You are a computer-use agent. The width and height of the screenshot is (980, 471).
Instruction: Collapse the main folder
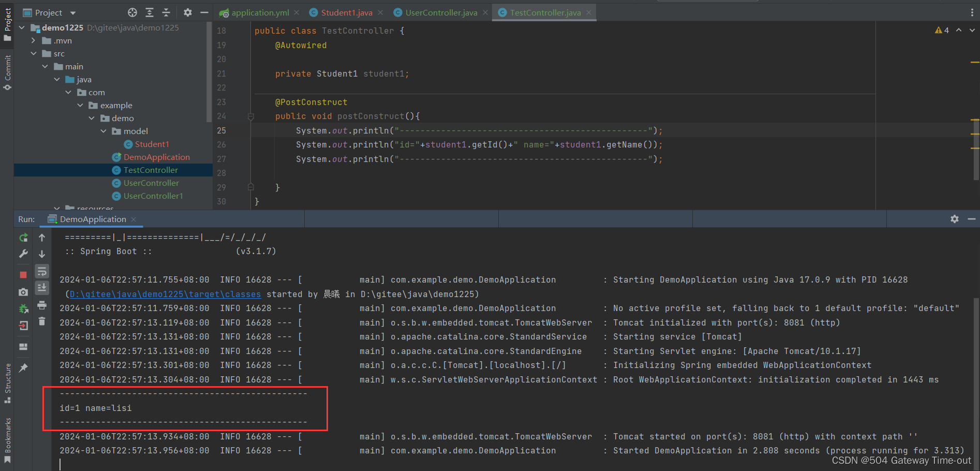tap(45, 66)
